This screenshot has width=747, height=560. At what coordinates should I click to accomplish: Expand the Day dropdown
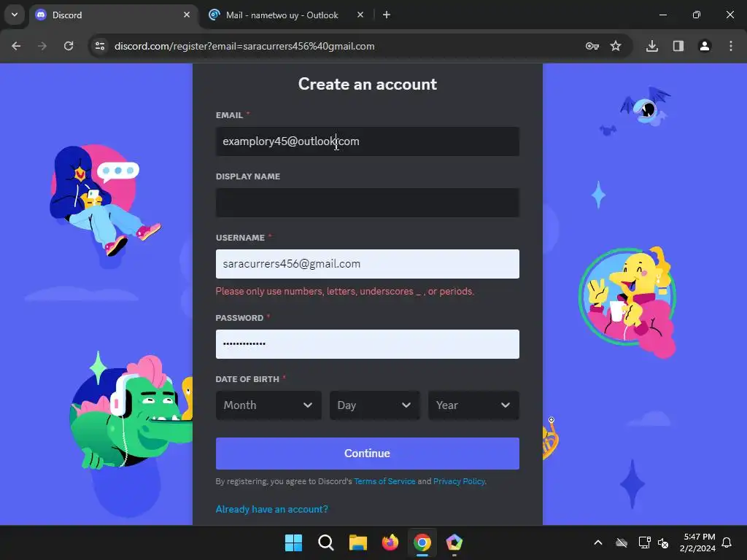coord(375,405)
